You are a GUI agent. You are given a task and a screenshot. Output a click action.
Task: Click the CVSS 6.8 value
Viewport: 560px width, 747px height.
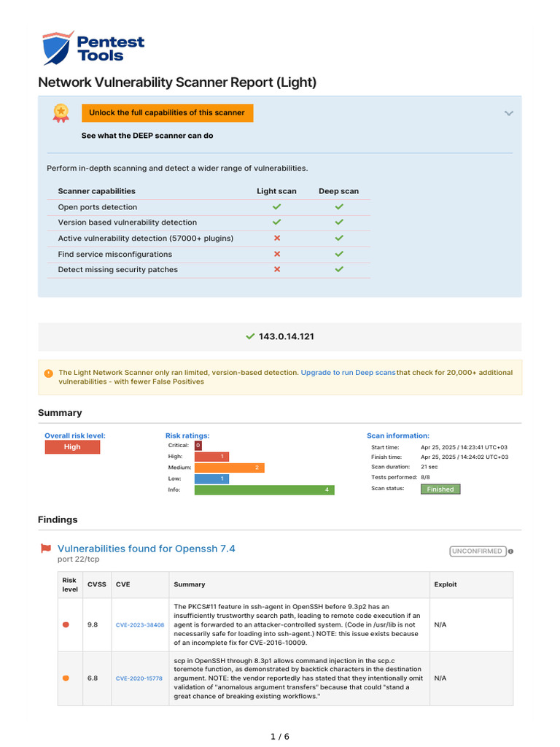pyautogui.click(x=93, y=678)
